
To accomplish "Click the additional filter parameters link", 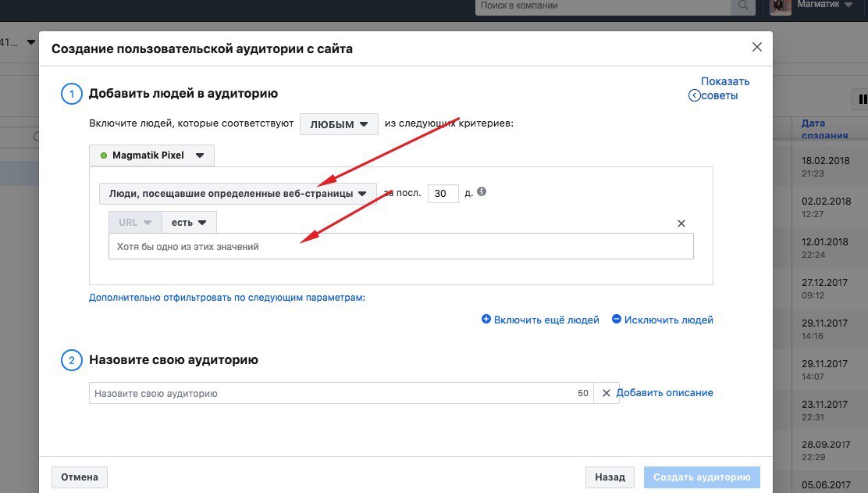I will click(x=227, y=298).
